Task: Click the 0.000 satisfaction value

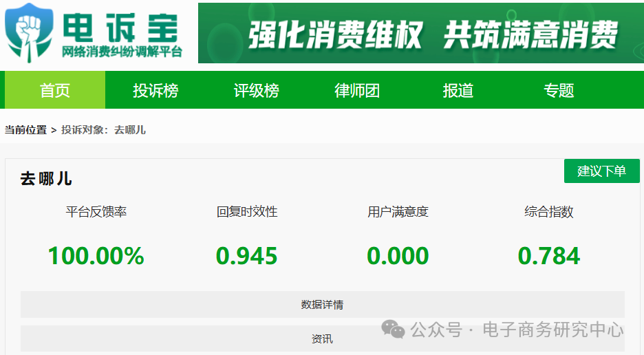Action: tap(398, 255)
